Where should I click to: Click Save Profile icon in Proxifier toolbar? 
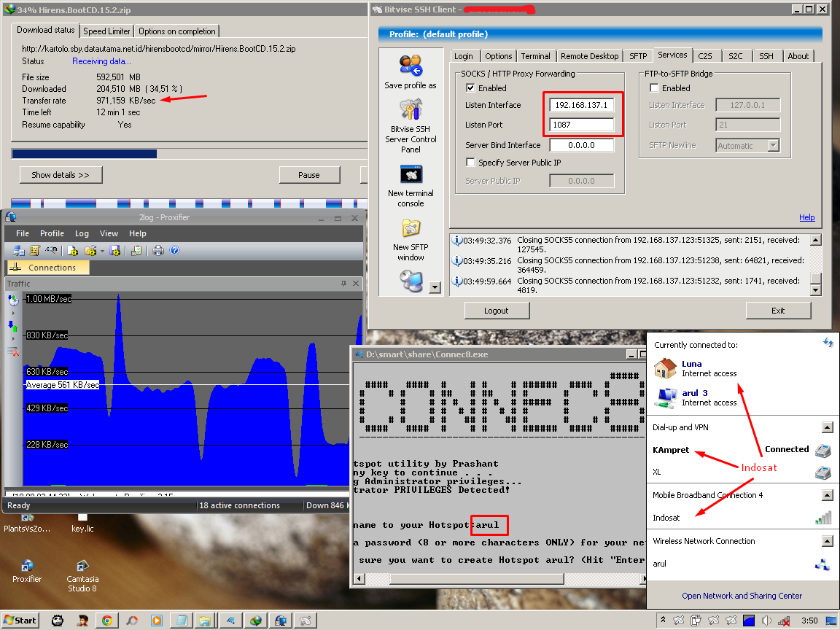tap(115, 250)
